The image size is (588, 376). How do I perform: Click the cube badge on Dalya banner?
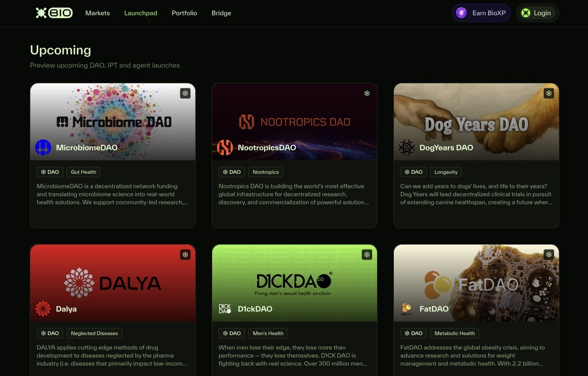pos(185,254)
